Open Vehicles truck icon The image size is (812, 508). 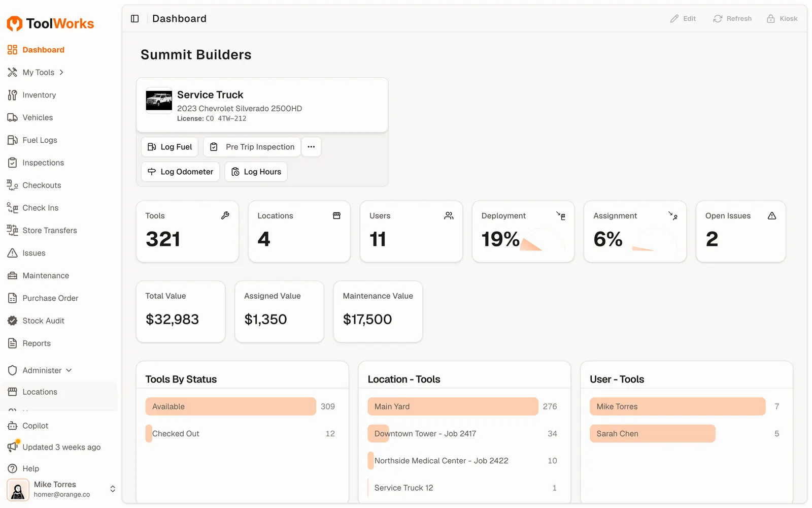pyautogui.click(x=12, y=117)
